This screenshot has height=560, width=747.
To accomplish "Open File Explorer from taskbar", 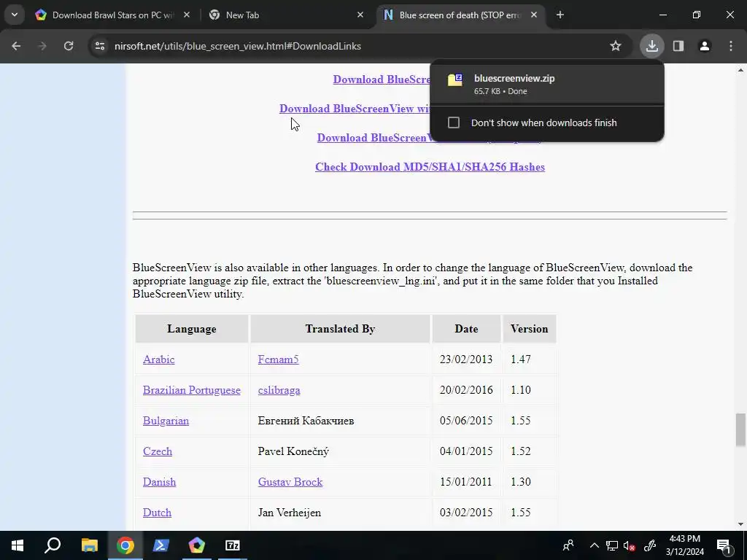I will pyautogui.click(x=89, y=545).
